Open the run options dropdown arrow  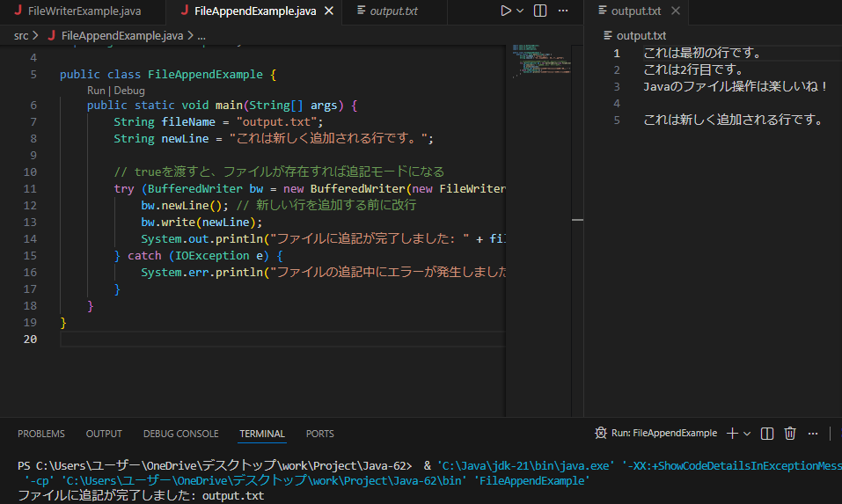point(520,11)
